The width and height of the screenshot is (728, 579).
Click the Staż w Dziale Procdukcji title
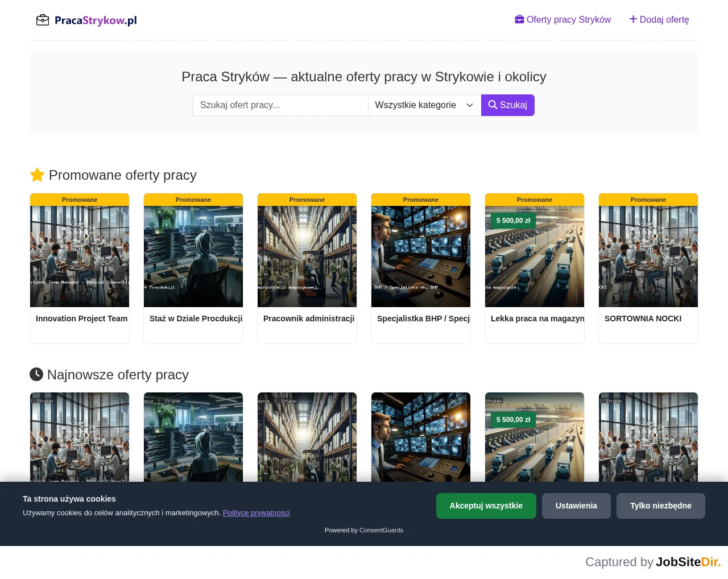[x=196, y=319]
